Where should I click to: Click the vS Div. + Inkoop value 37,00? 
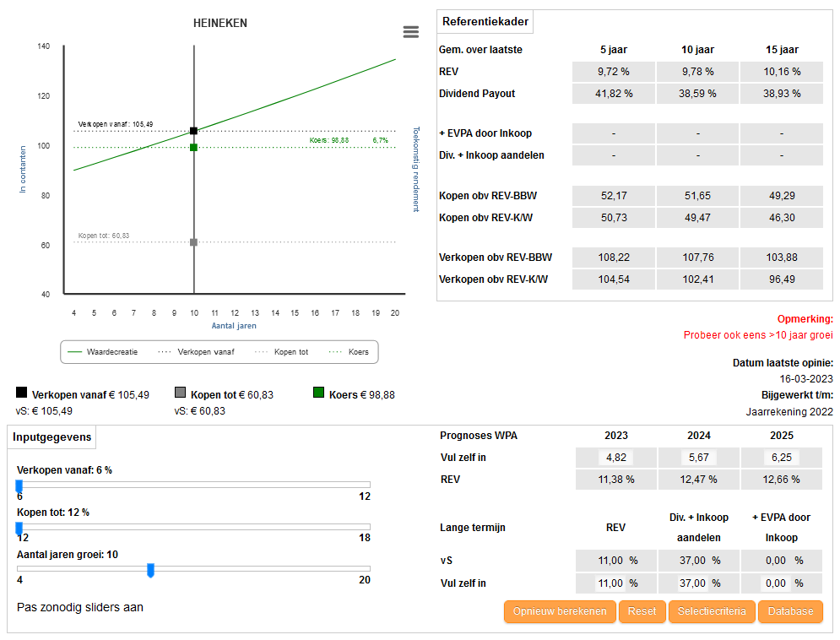click(x=692, y=561)
